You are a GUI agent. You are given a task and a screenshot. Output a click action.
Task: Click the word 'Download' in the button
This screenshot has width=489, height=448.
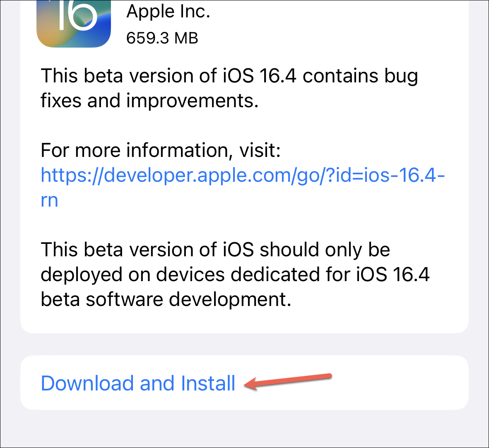click(x=88, y=383)
